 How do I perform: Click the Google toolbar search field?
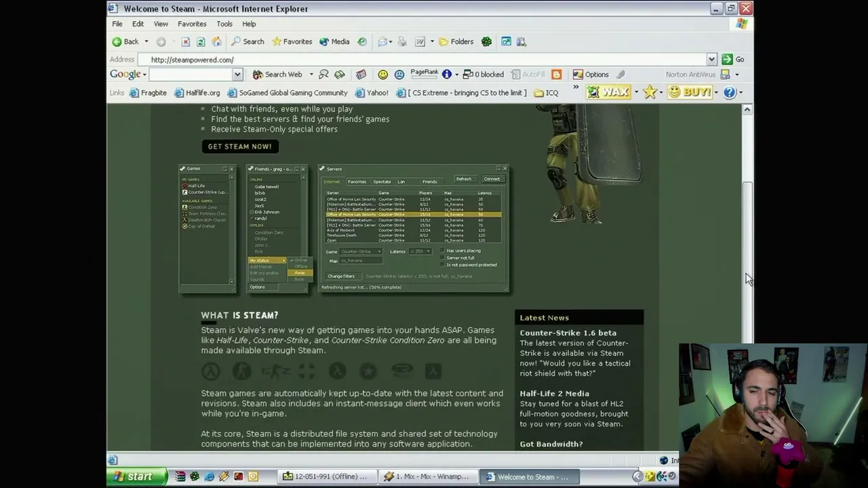click(x=191, y=75)
